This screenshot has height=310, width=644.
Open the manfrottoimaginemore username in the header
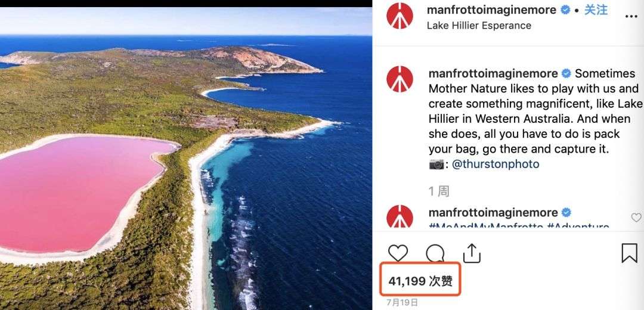pos(491,10)
